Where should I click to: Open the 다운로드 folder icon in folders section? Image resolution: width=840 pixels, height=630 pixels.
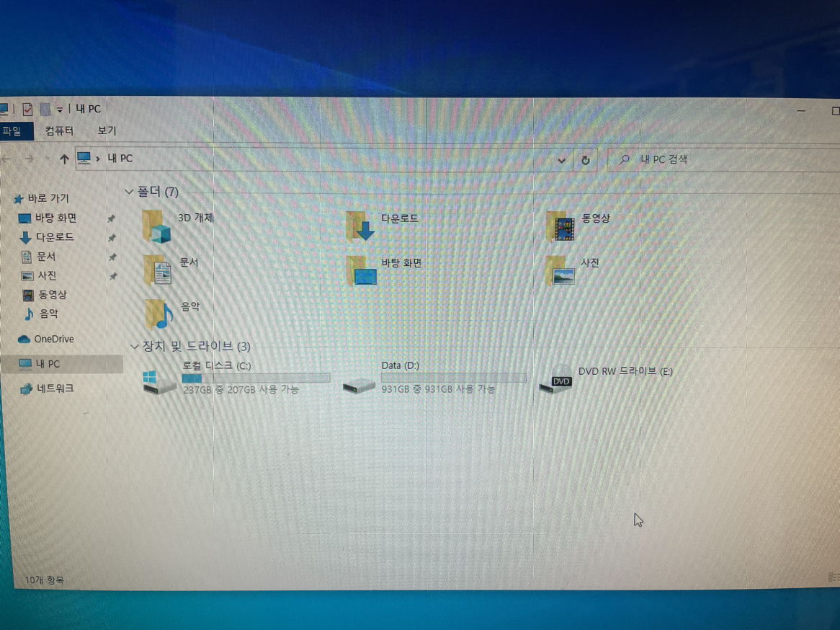[360, 227]
